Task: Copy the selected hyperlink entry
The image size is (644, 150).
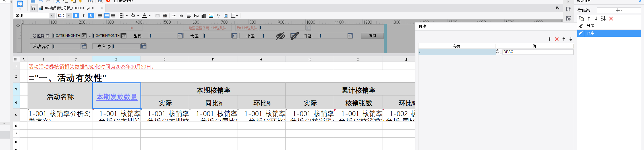Action: 581,19
